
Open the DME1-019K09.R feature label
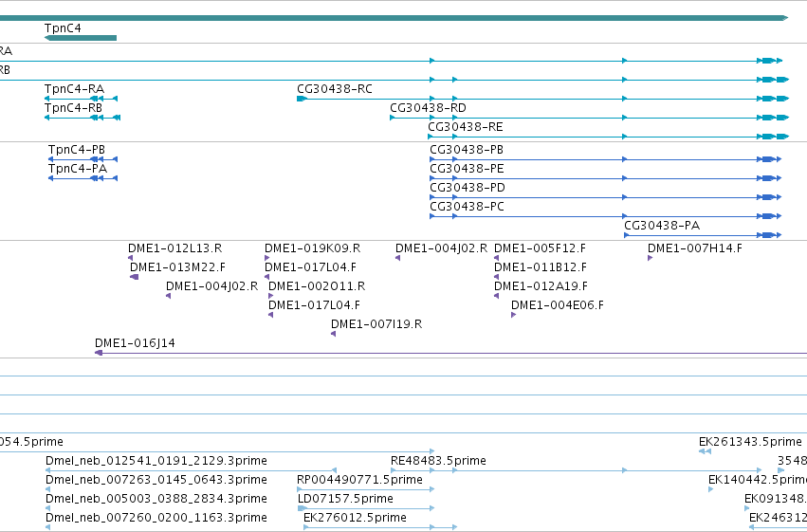click(x=312, y=248)
